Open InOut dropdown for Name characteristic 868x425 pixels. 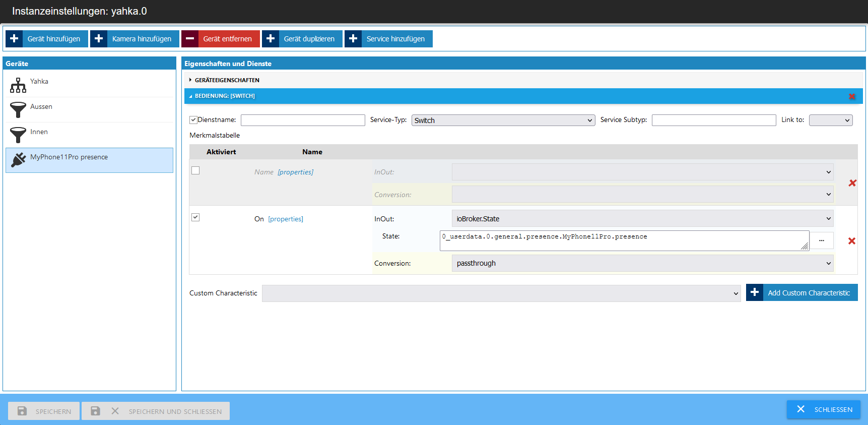pos(642,172)
